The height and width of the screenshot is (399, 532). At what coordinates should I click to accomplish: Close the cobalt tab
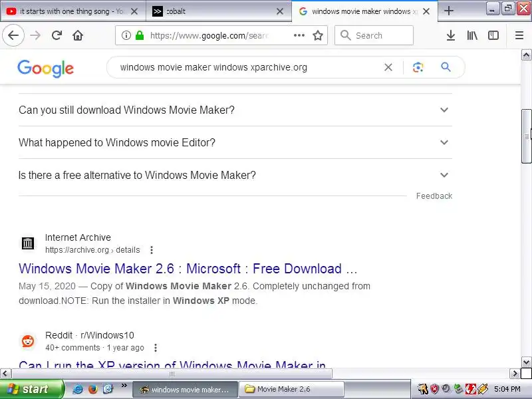pyautogui.click(x=280, y=11)
